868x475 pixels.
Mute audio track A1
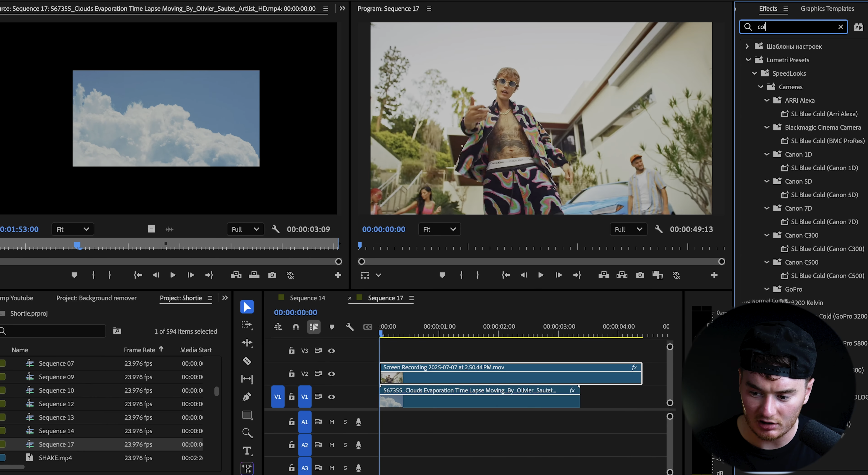pyautogui.click(x=332, y=422)
